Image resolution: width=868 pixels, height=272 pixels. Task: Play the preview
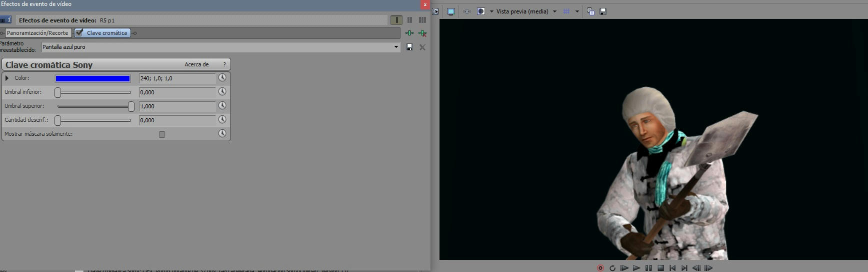click(636, 268)
